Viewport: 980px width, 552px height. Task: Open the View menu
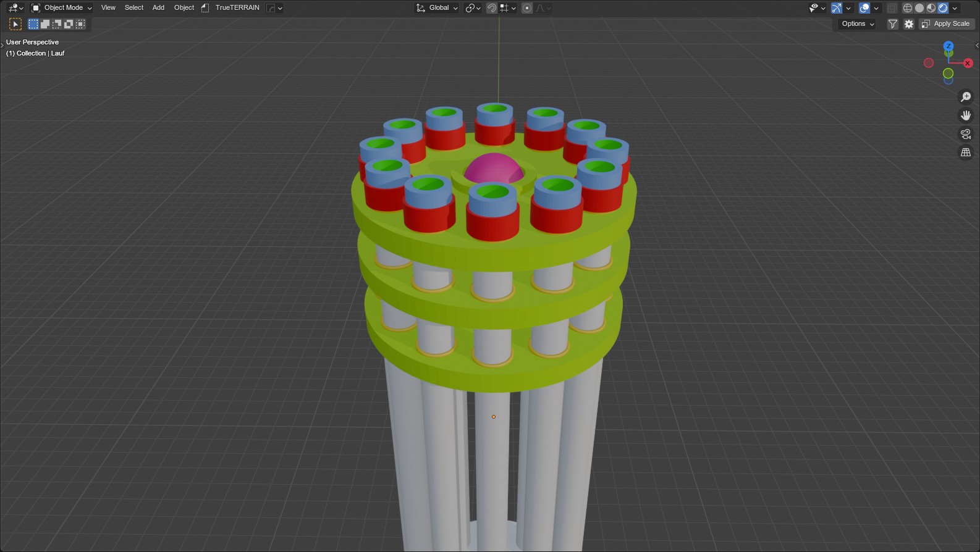[x=108, y=8]
